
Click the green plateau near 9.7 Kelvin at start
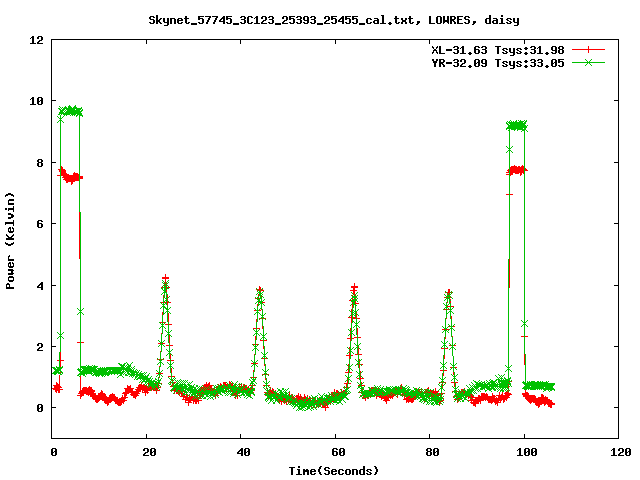coord(70,111)
